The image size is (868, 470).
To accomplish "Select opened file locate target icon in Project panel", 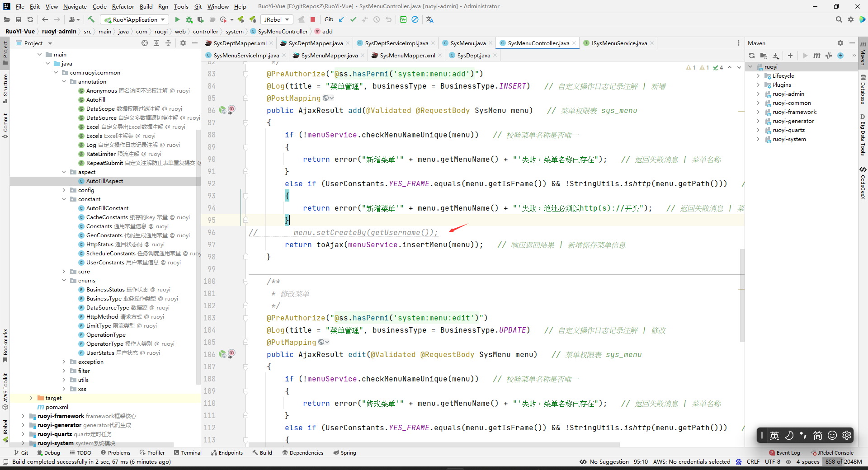I will click(145, 43).
